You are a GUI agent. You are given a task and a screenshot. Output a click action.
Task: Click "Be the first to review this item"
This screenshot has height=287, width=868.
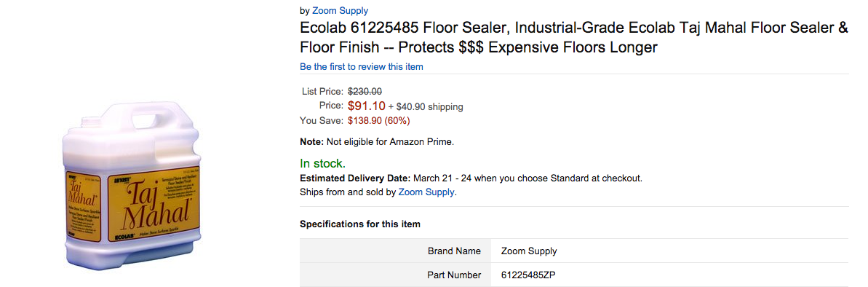click(362, 67)
